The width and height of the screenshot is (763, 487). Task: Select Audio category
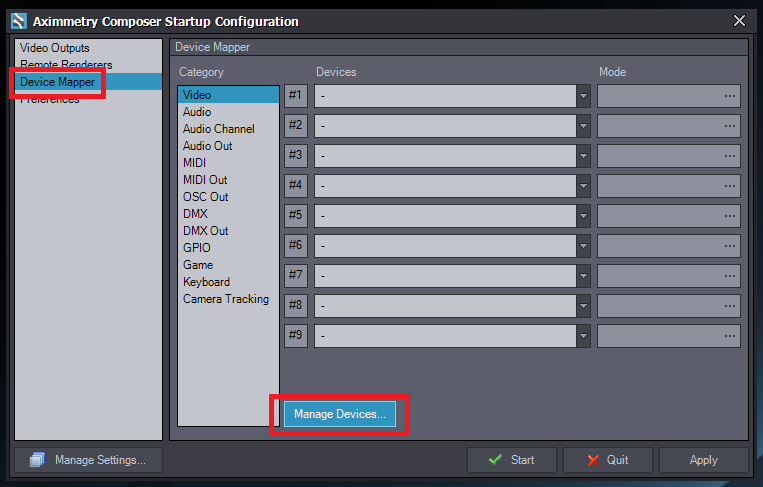click(228, 112)
